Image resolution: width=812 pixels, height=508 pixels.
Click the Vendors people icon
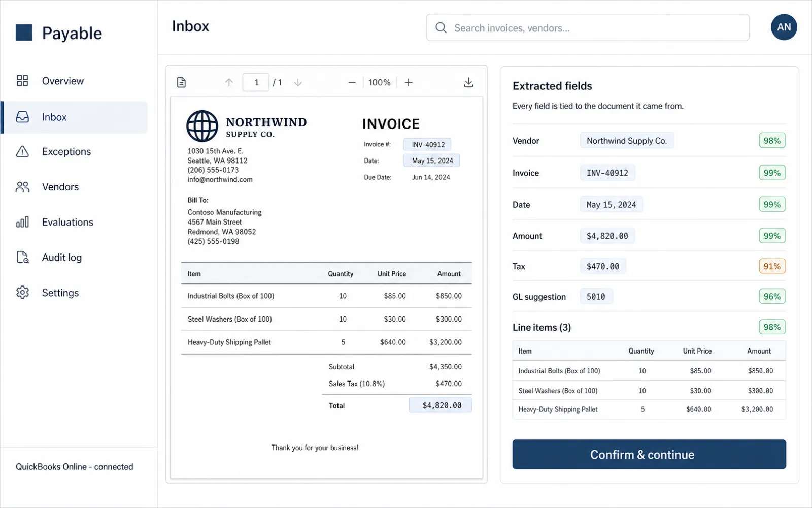point(22,187)
